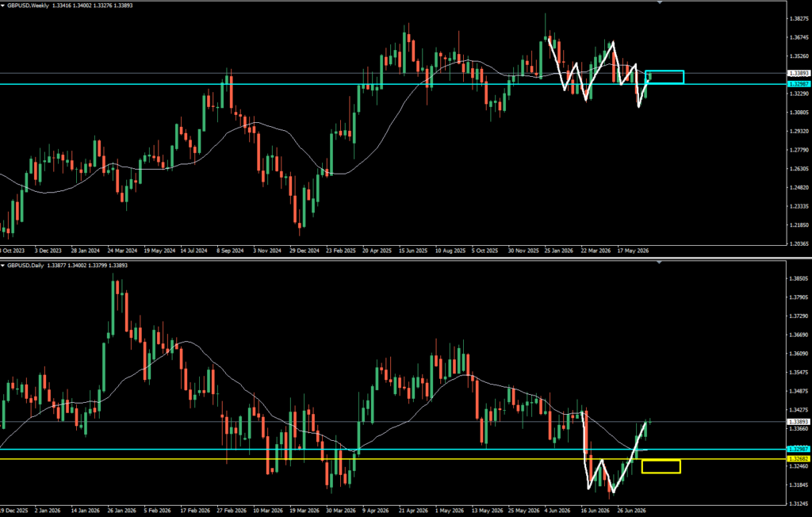Click the 14 Jul 2024 date on Weekly time axis

click(193, 251)
